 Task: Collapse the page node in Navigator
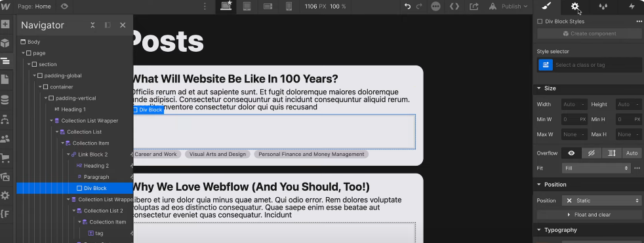tap(24, 53)
